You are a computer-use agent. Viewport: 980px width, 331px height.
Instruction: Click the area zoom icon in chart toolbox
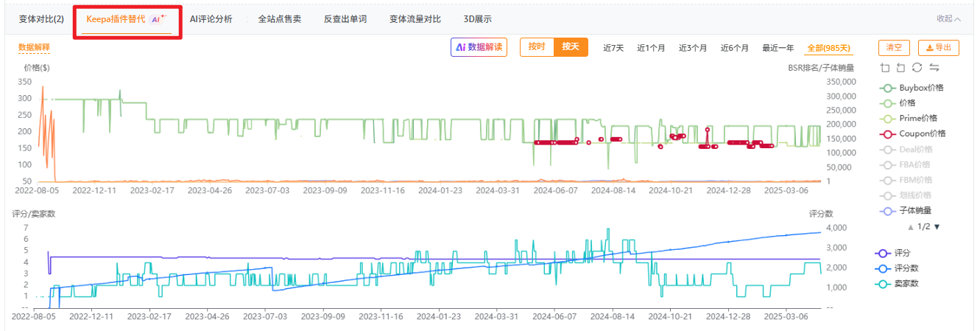[885, 68]
